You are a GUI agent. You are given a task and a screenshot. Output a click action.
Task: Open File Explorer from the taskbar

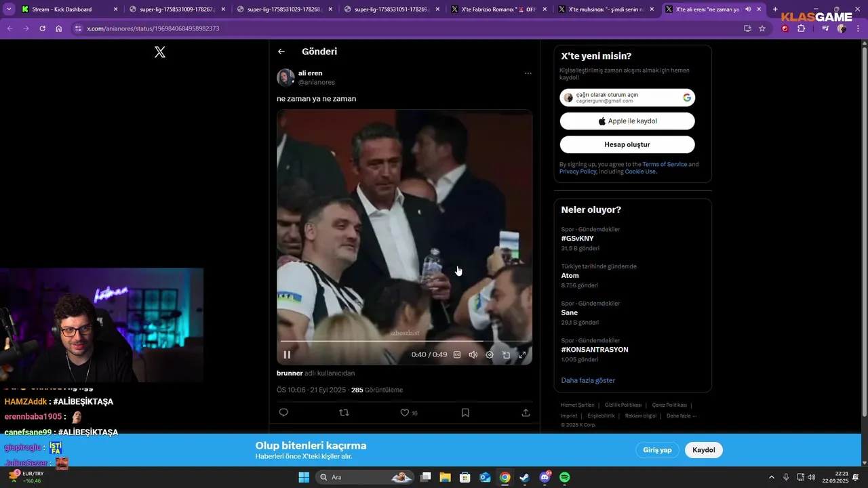(x=446, y=477)
